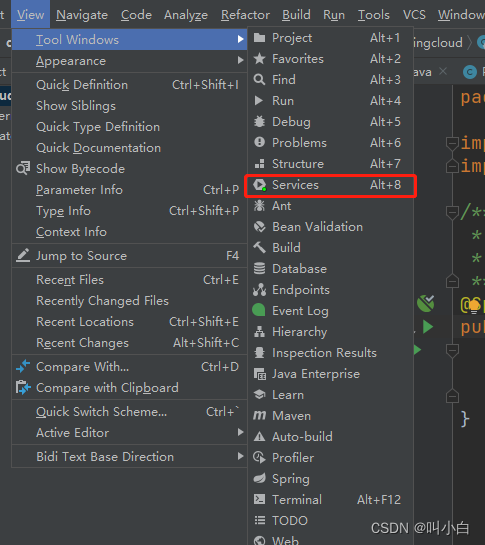Click the TODO list icon
The image size is (485, 545).
(259, 520)
